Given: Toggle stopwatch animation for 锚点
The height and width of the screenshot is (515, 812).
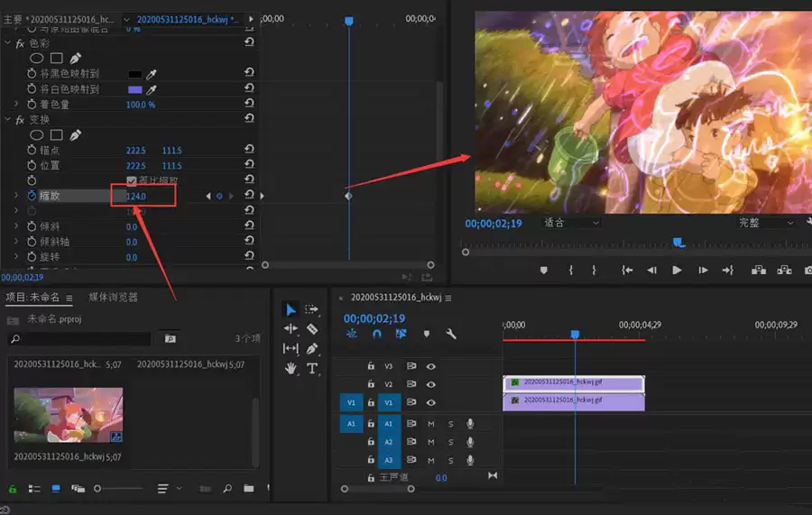Looking at the screenshot, I should pyautogui.click(x=32, y=150).
